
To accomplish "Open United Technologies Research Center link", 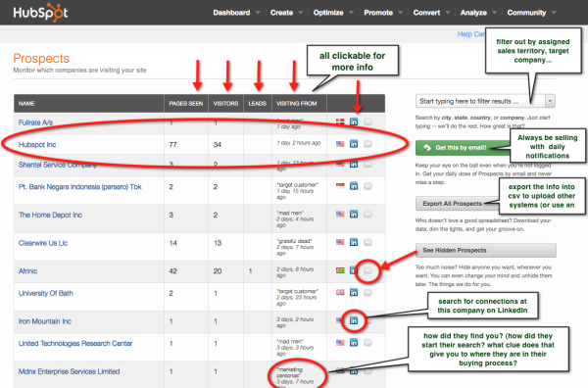I will point(75,343).
